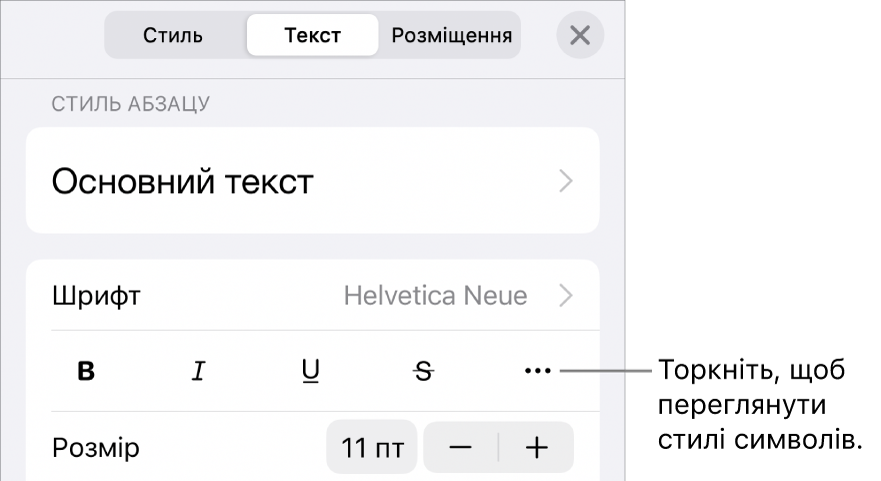Screen dimensions: 881x481
Task: Open the Шрифт font selection row
Action: [312, 296]
